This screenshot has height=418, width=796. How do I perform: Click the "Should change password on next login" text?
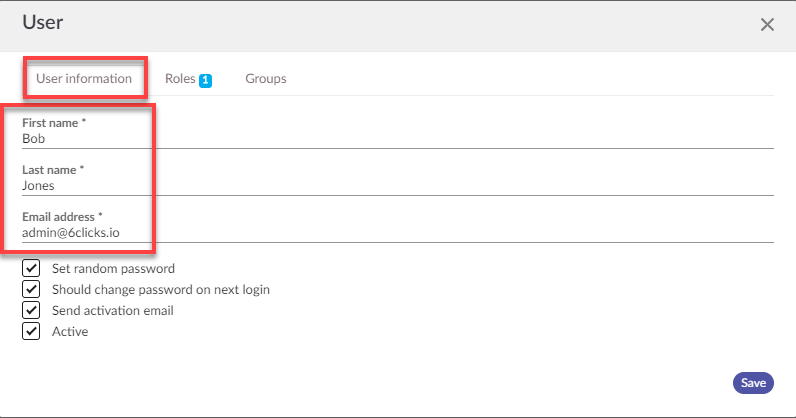[x=160, y=289]
